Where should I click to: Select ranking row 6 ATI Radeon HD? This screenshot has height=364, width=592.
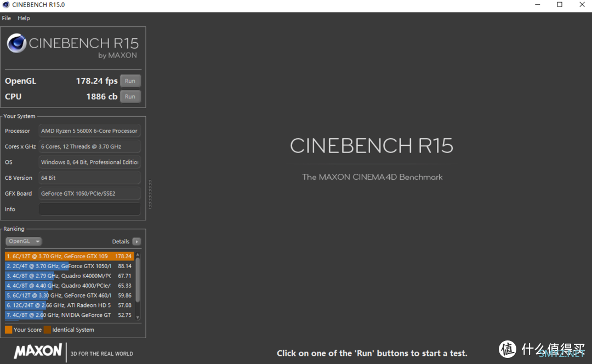(69, 305)
